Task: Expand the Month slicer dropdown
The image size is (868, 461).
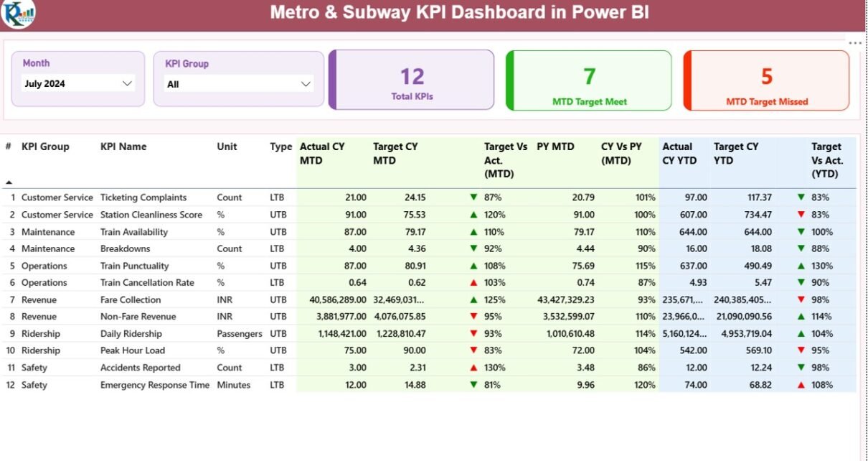Action: pos(127,84)
